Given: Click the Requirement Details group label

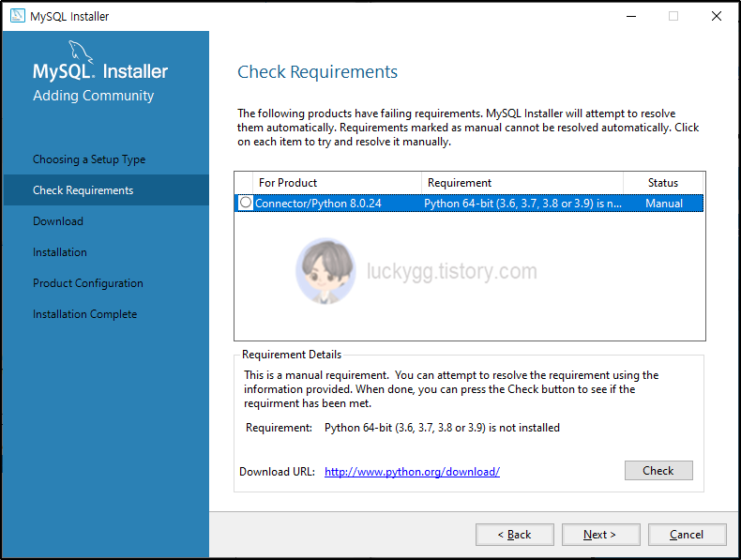Looking at the screenshot, I should tap(292, 355).
